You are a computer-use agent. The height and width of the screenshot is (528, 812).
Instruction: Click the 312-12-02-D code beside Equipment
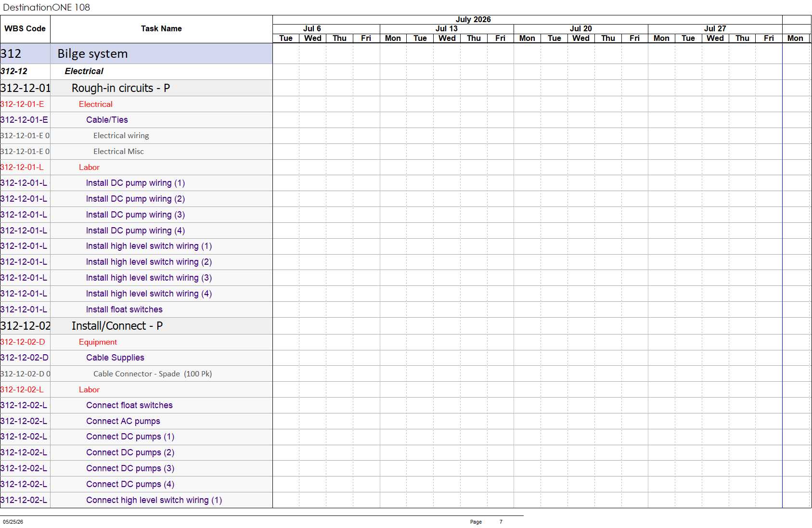(x=25, y=342)
